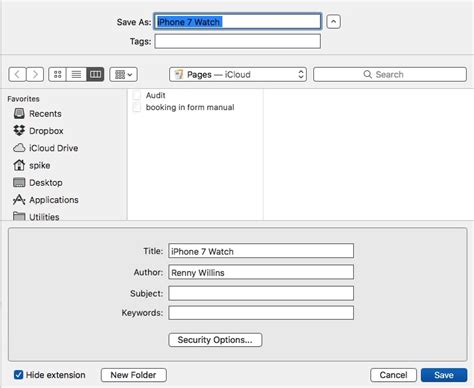Click the Keywords field

coord(261,313)
